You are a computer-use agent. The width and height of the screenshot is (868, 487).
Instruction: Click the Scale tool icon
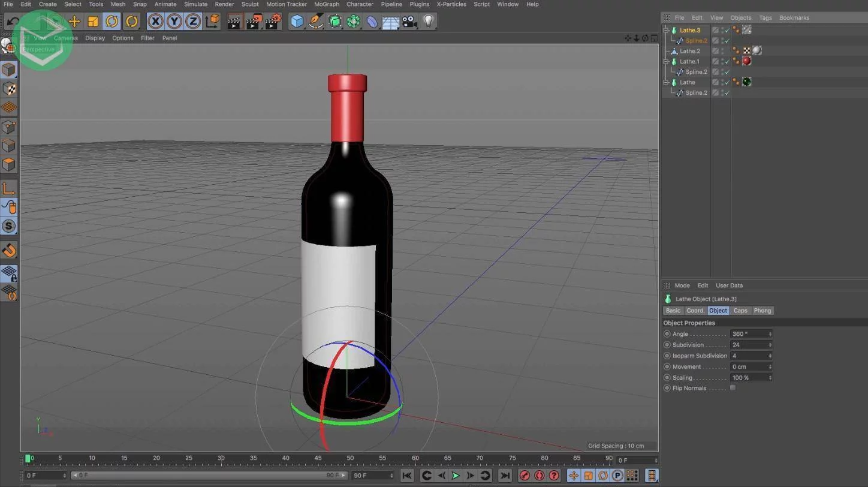coord(93,22)
